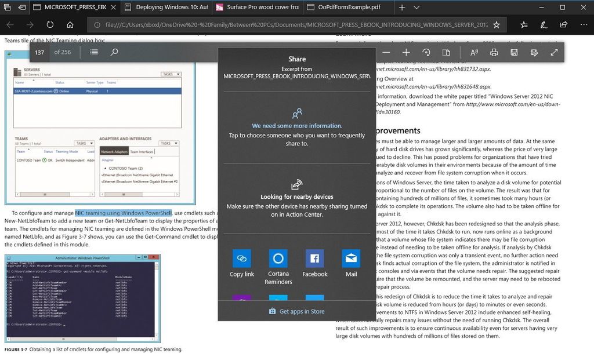Search within the PDF document
This screenshot has width=594, height=364.
point(114,52)
